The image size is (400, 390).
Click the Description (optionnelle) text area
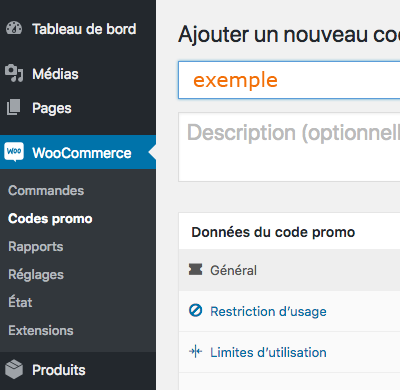[x=289, y=147]
